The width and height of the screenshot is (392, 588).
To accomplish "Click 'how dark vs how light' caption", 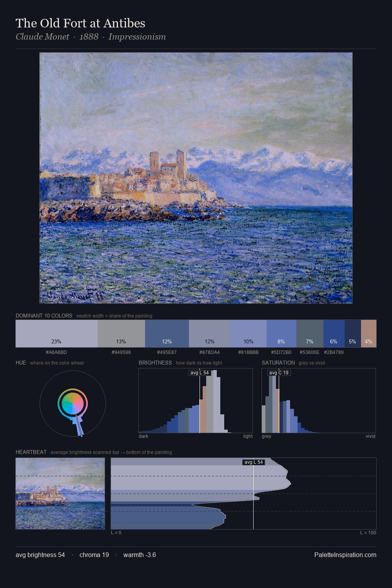I will (199, 363).
